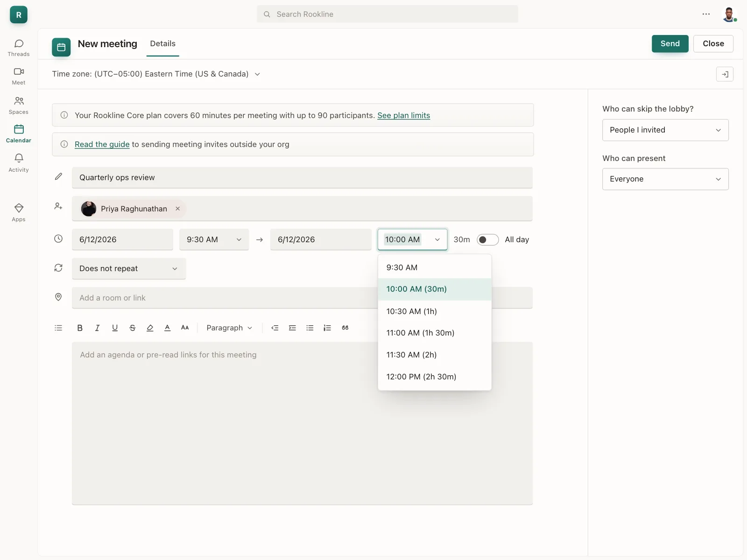Go to Meet section
The height and width of the screenshot is (560, 747).
(x=19, y=77)
